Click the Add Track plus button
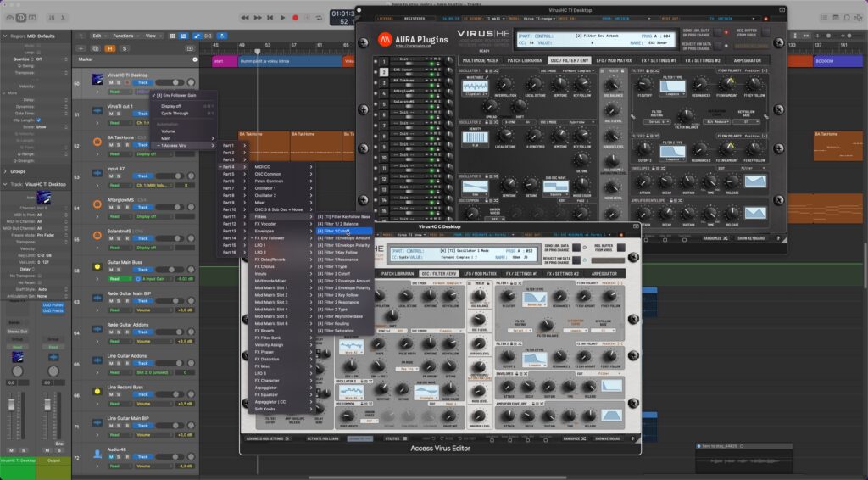The width and height of the screenshot is (868, 480). [x=81, y=48]
